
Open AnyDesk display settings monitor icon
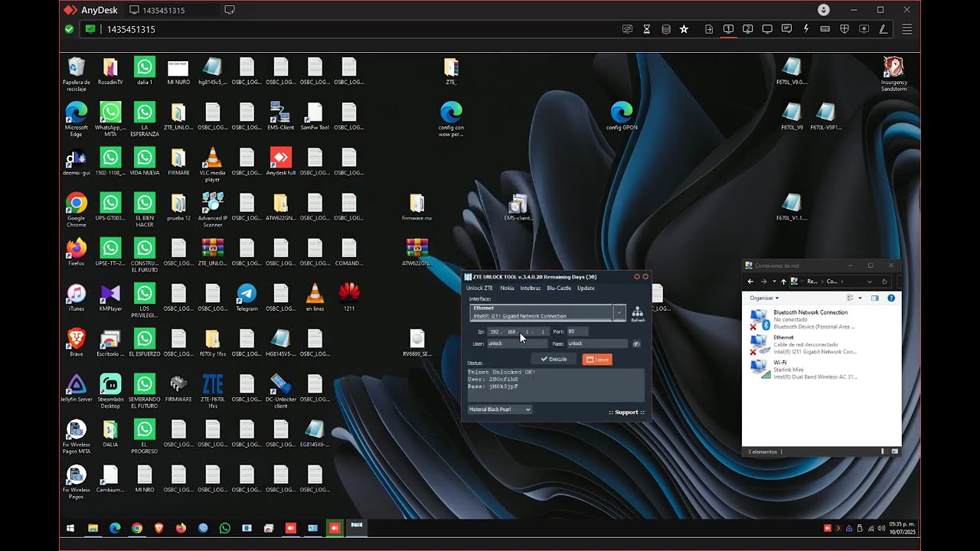[x=767, y=29]
